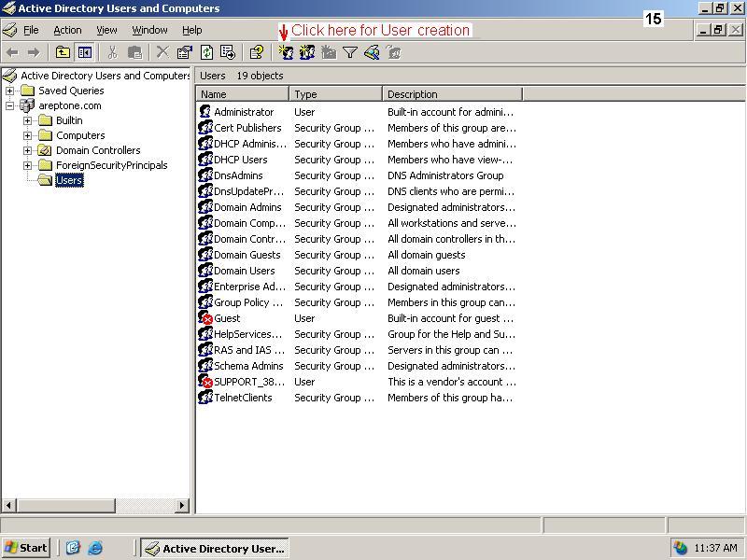Sort by the Type column header
Image resolution: width=747 pixels, height=560 pixels.
coord(335,94)
